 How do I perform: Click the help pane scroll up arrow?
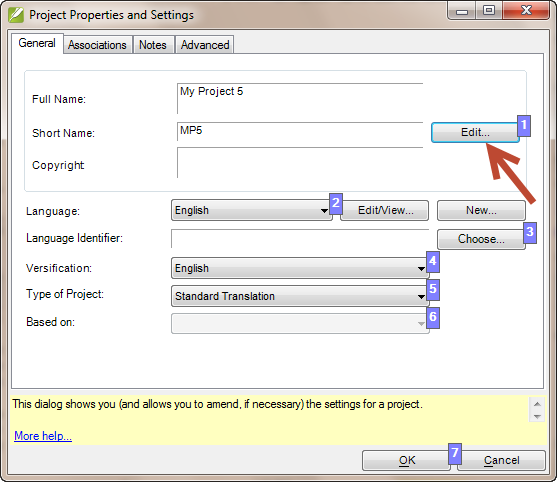(537, 404)
